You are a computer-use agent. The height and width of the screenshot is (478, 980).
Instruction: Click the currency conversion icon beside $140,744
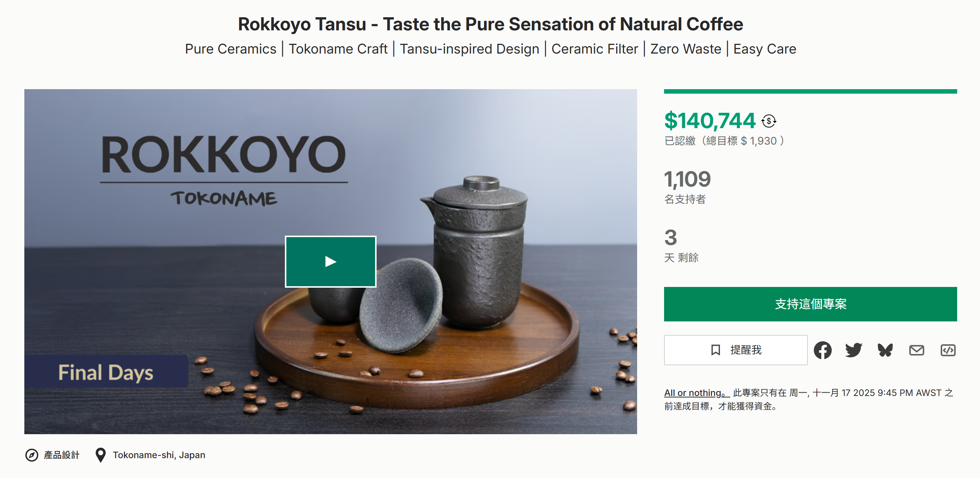769,121
